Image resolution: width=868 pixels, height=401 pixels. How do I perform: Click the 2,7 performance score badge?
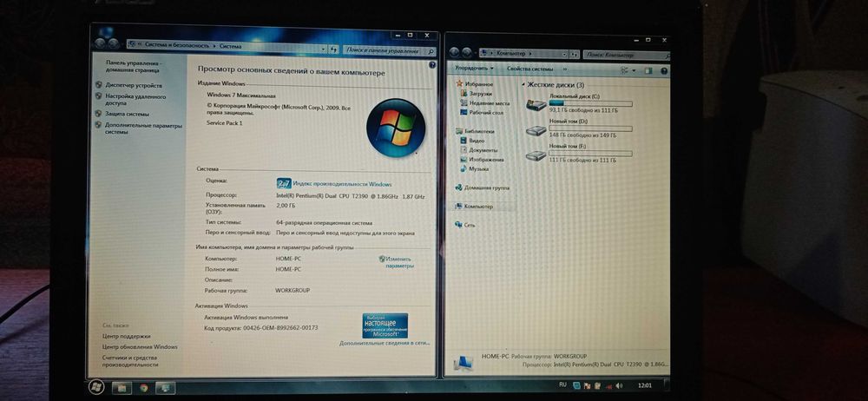(284, 184)
